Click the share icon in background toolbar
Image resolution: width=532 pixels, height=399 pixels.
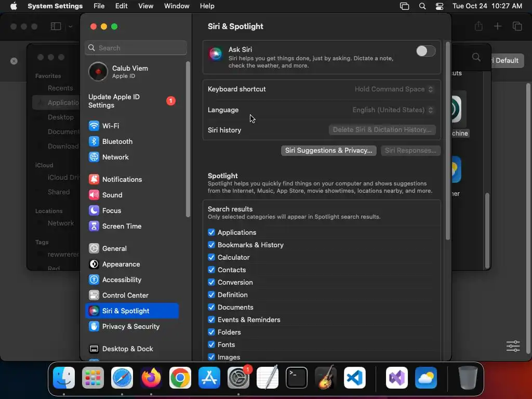tap(478, 26)
